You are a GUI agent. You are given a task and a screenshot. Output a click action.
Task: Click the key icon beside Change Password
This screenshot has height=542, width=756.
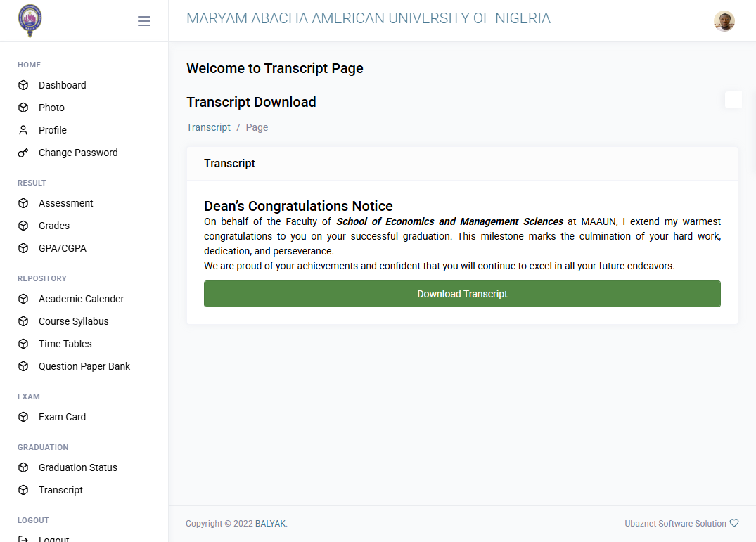tap(23, 153)
